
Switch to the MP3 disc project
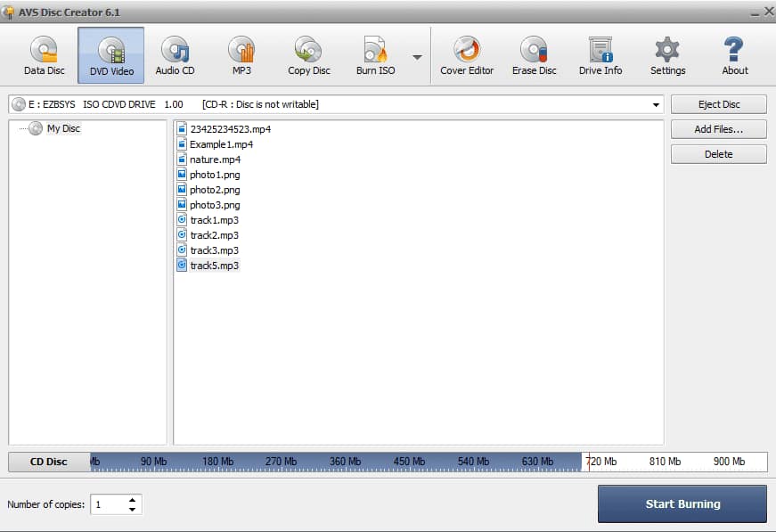(241, 55)
